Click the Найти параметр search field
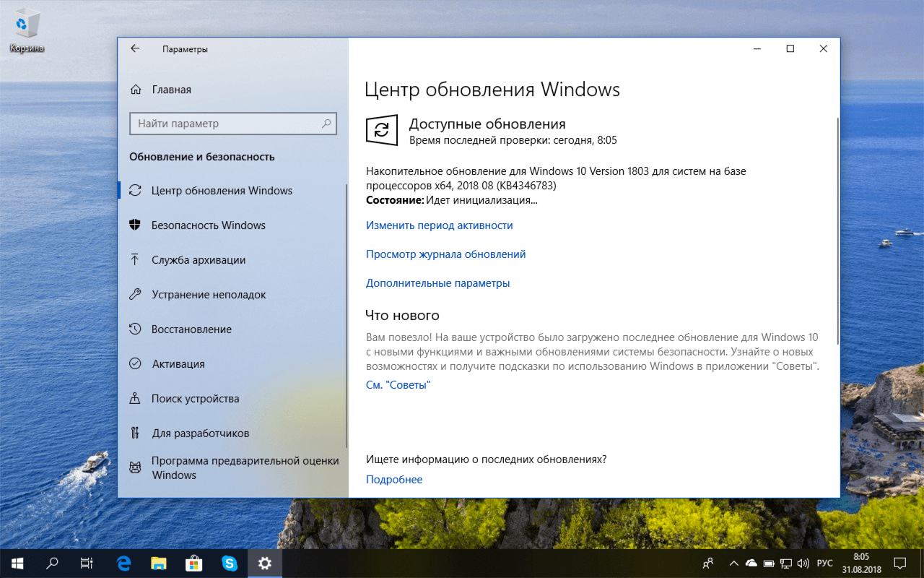The width and height of the screenshot is (924, 578). coord(233,124)
